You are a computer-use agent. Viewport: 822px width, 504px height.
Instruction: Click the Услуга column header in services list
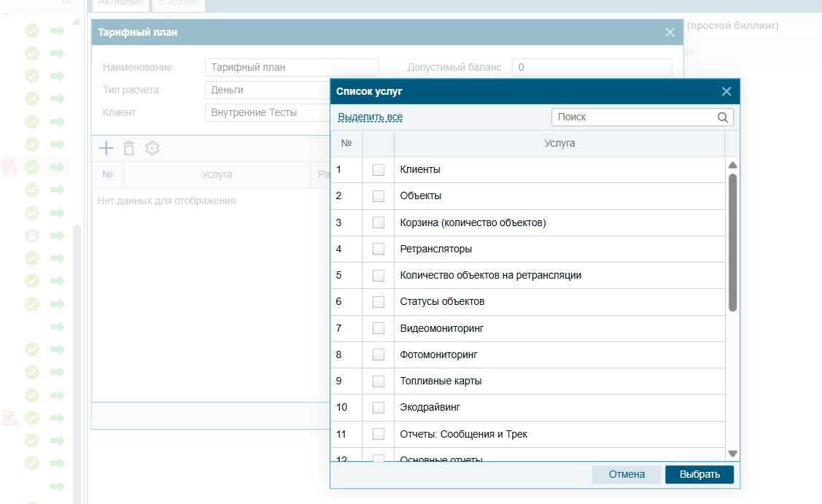coord(559,144)
